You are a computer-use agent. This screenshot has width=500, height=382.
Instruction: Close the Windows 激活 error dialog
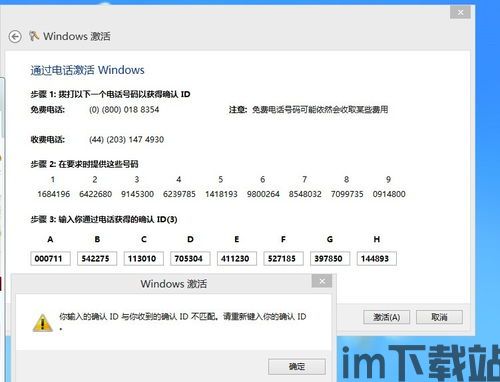point(322,281)
